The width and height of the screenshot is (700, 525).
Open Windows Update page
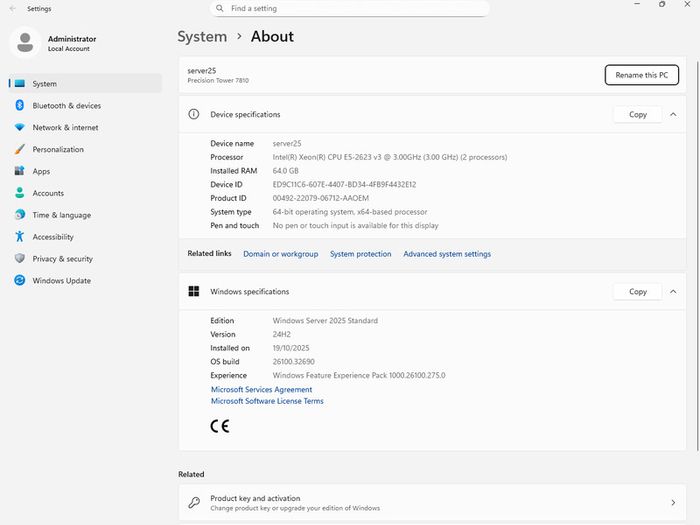85,280
